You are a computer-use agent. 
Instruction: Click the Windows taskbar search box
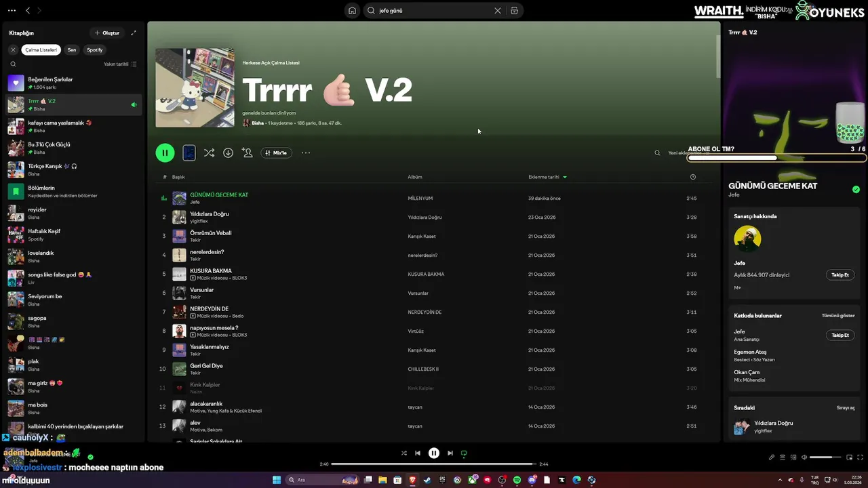coord(323,480)
